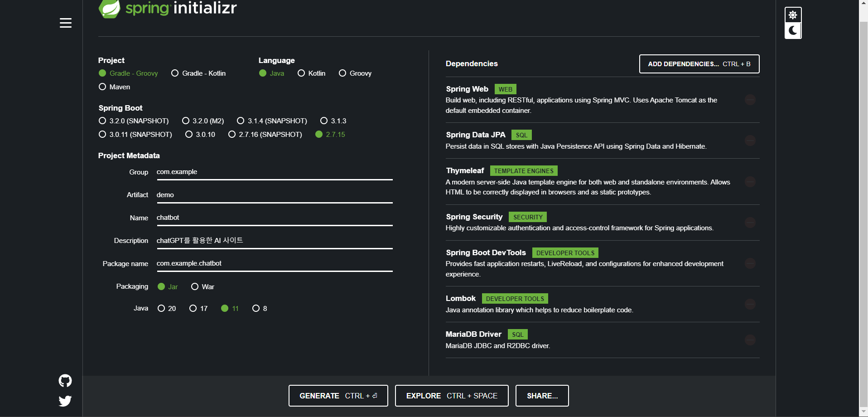Select Gradle - Kotlin project type
The height and width of the screenshot is (417, 868).
198,73
